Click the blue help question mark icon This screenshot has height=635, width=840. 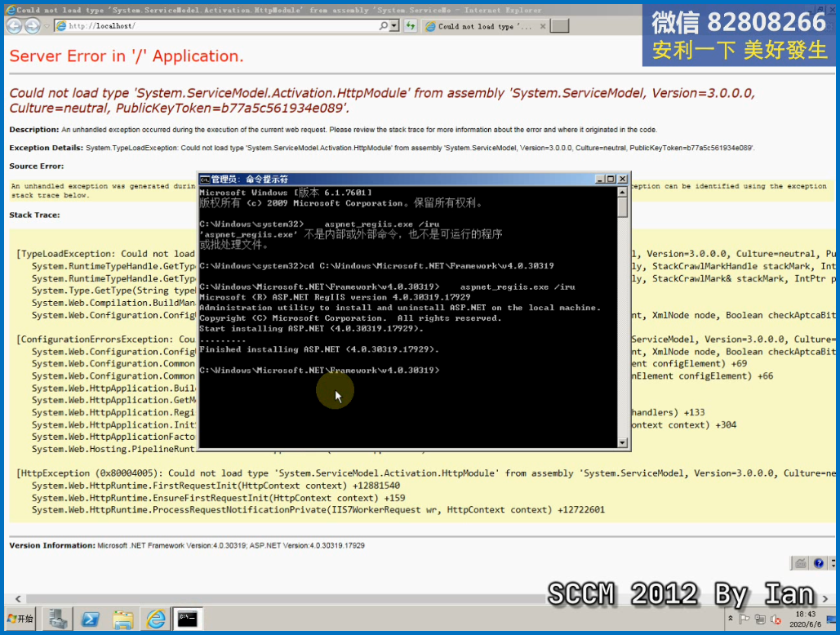819,563
